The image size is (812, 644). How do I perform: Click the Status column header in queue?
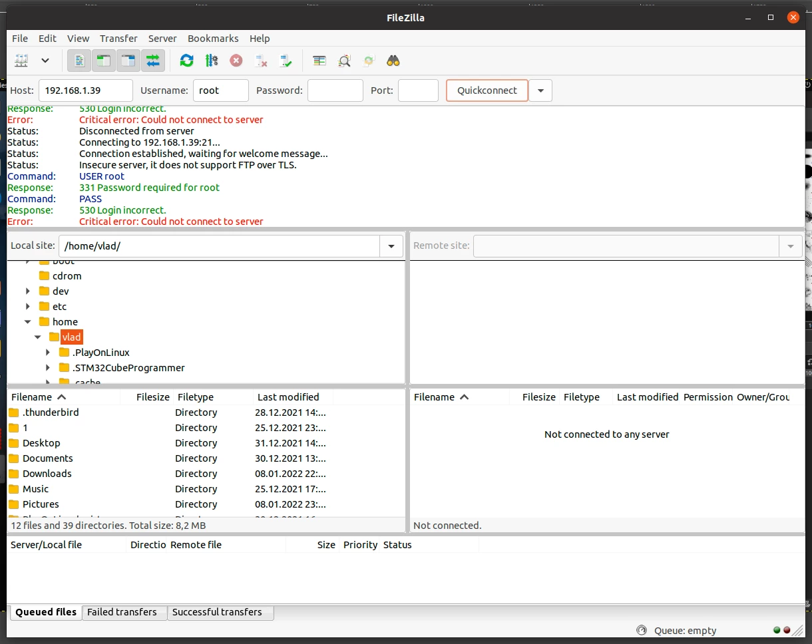tap(429, 545)
